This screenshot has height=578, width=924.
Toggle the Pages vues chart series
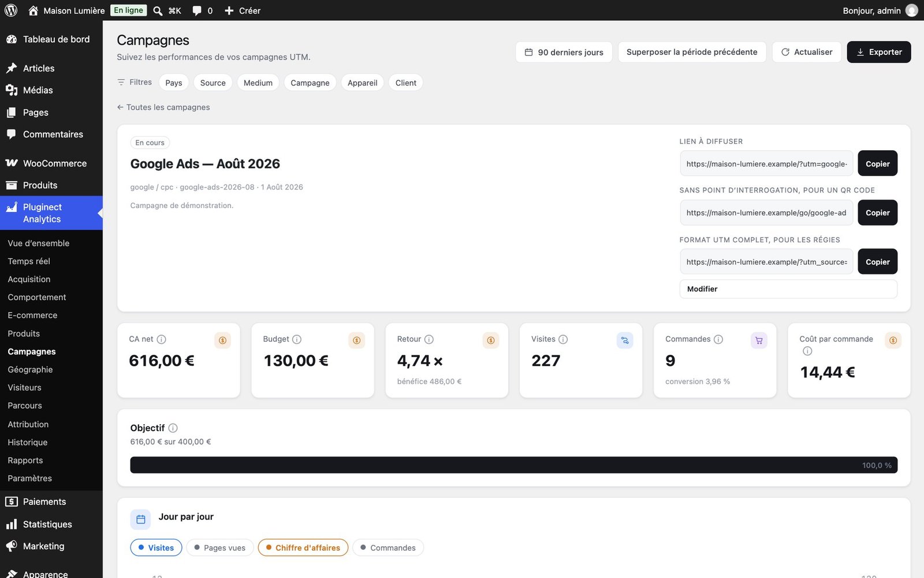220,547
